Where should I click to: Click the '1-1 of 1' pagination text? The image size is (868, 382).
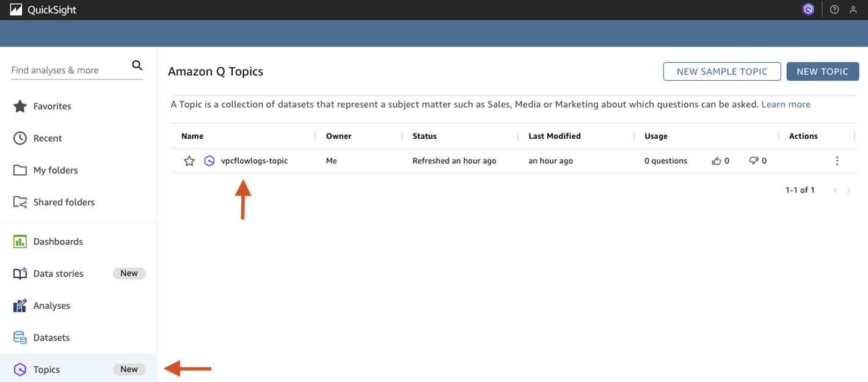[800, 191]
